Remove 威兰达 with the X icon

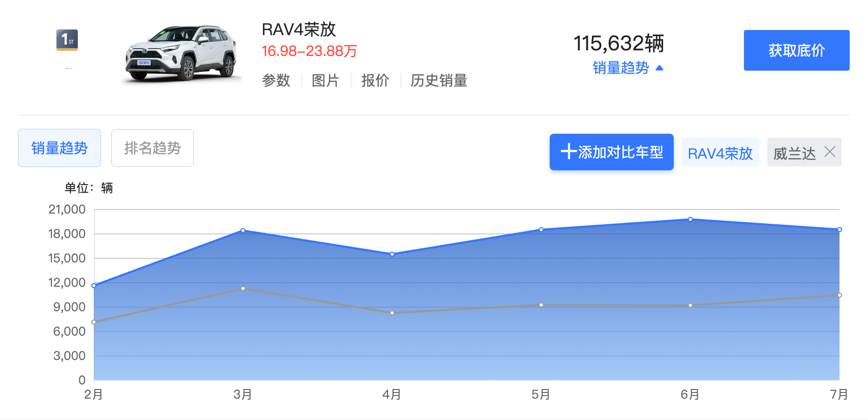(x=830, y=152)
